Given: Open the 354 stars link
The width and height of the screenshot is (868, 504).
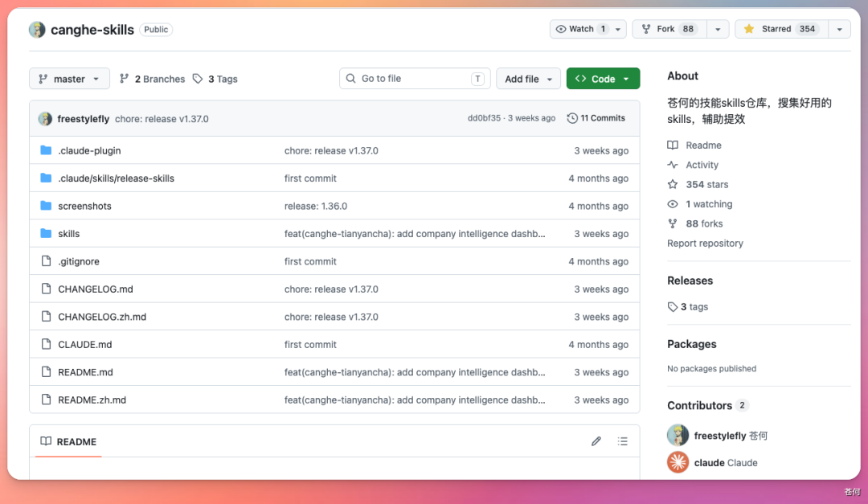Looking at the screenshot, I should click(707, 184).
